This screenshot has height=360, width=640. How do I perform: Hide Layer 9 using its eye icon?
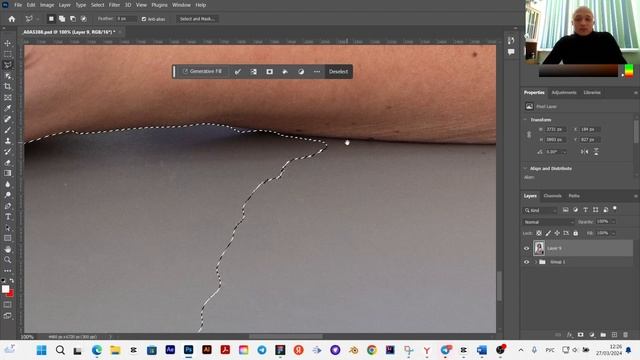[526, 248]
